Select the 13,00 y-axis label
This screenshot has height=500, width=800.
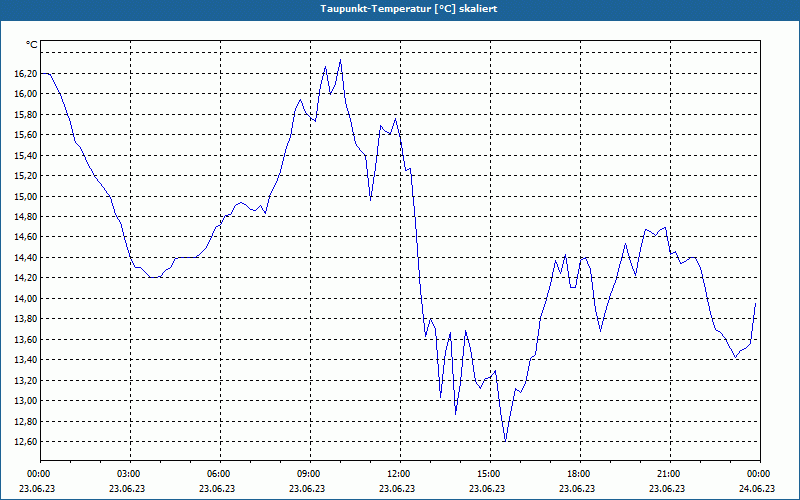(x=25, y=401)
